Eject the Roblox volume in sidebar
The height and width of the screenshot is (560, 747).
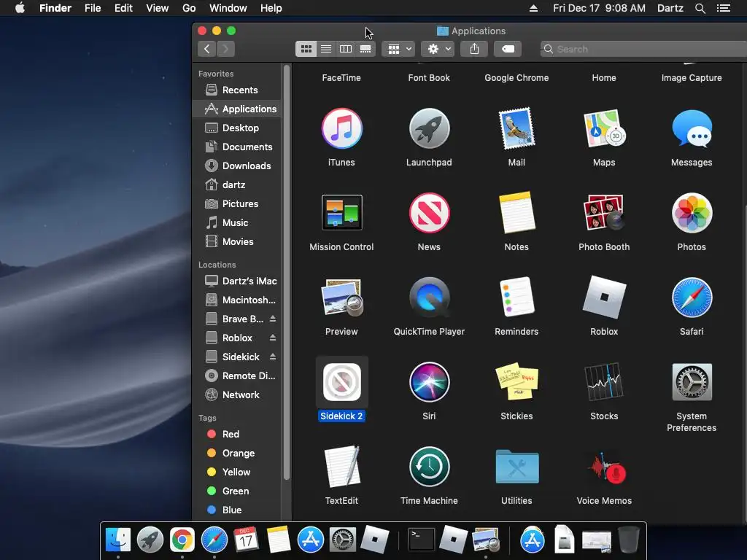tap(273, 338)
